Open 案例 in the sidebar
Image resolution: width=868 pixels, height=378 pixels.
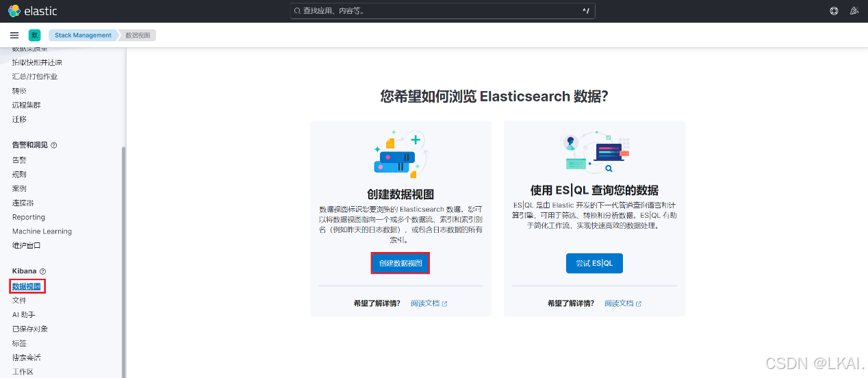point(19,188)
